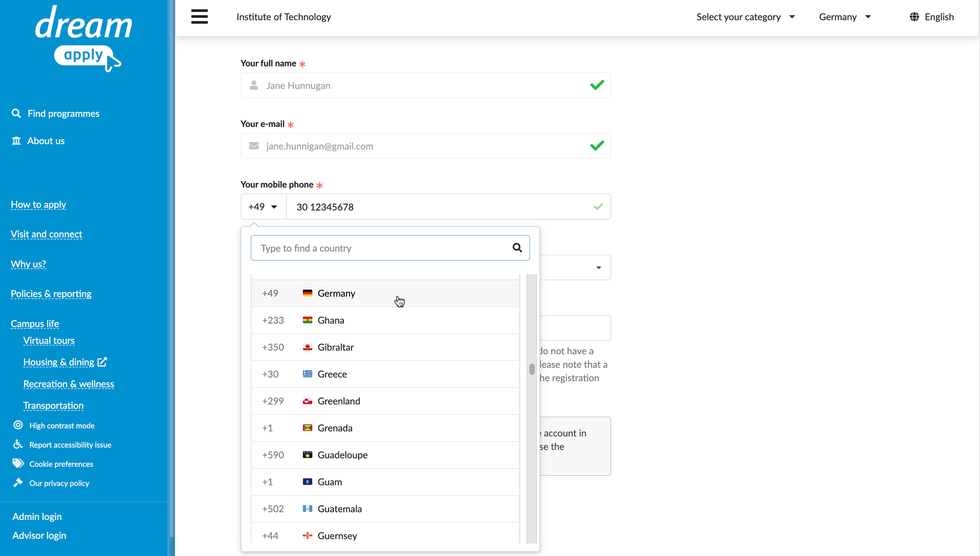The height and width of the screenshot is (556, 980).
Task: Select +44 Guernsey from country list
Action: click(x=385, y=533)
